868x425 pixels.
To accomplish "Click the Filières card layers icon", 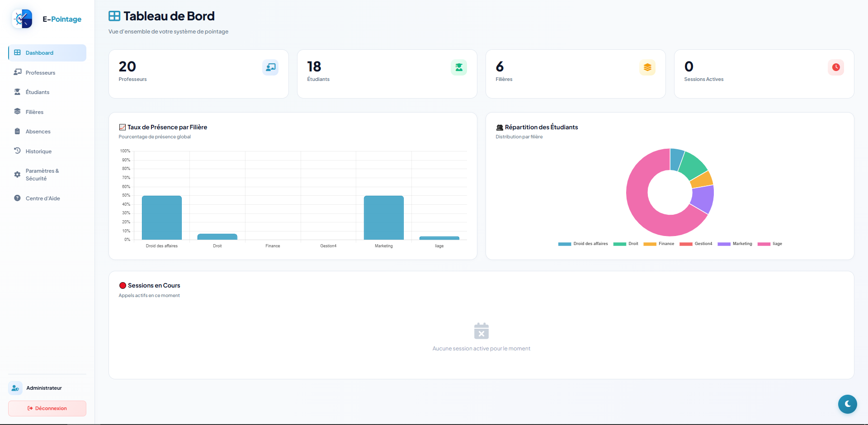I will pos(647,67).
